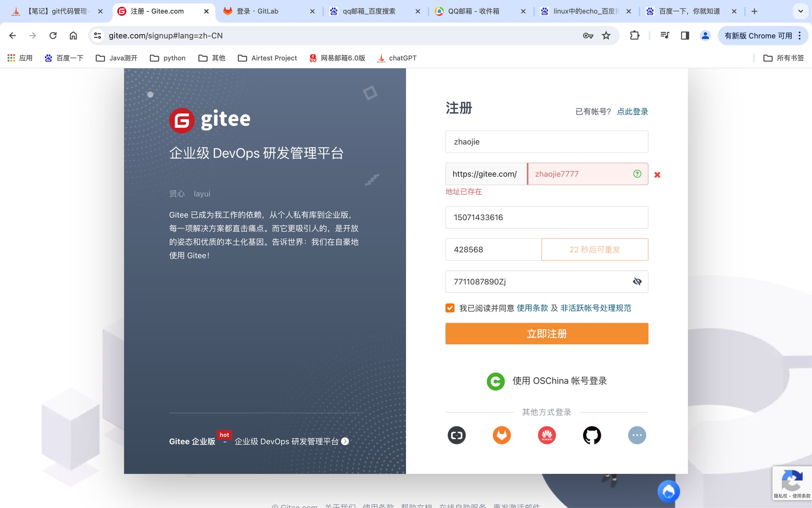Click the phone number field 15071433616
The image size is (812, 508).
point(547,217)
